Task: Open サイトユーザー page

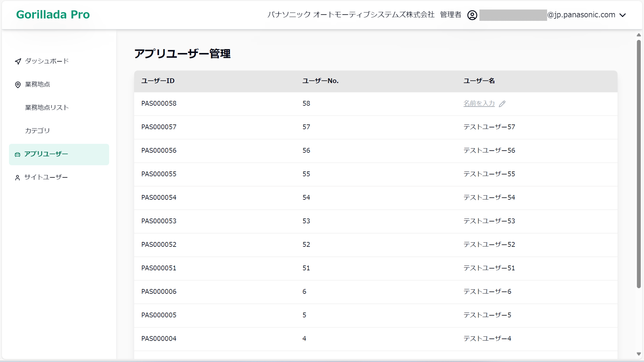Action: coord(46,177)
